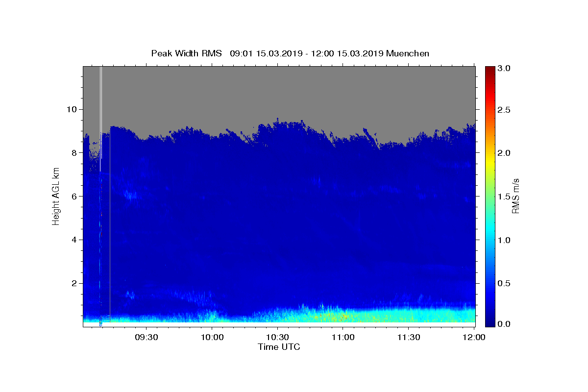Click the 11:00 time tick label

pos(343,338)
